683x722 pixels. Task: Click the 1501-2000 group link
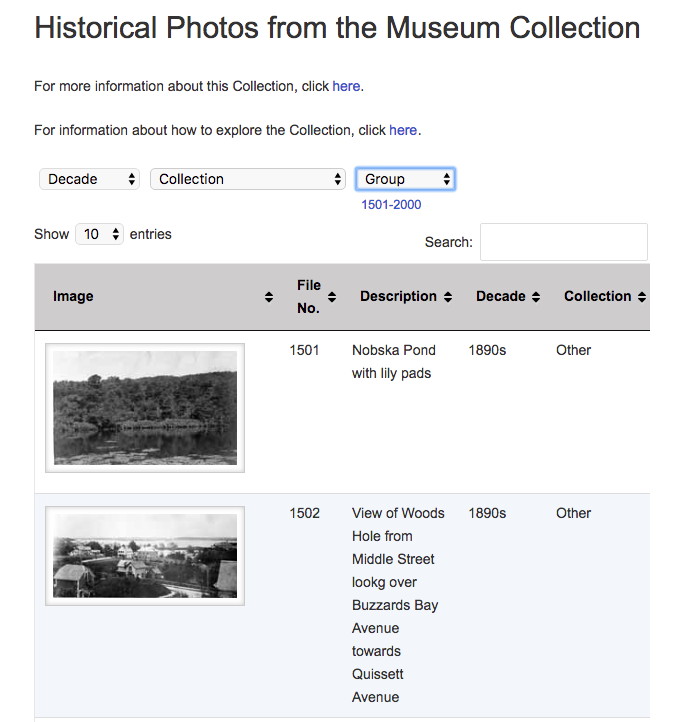point(391,205)
